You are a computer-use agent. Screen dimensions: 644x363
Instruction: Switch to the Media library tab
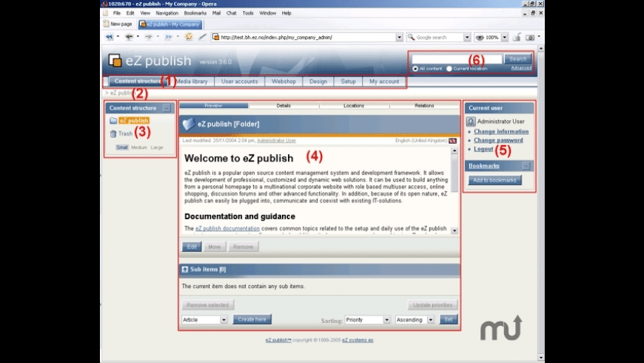coord(192,81)
